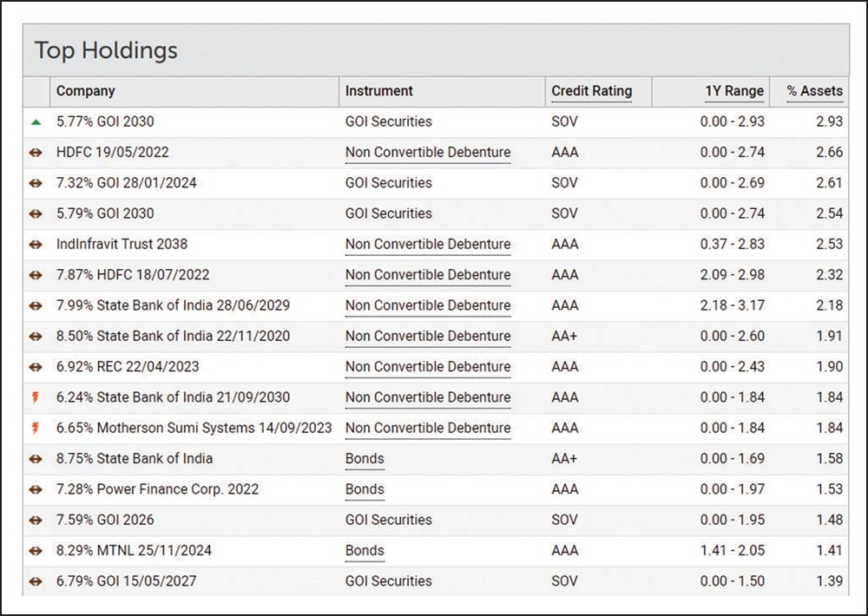
Task: Click unchanged icon beside 7.59% GOI 2026
Action: click(x=36, y=521)
